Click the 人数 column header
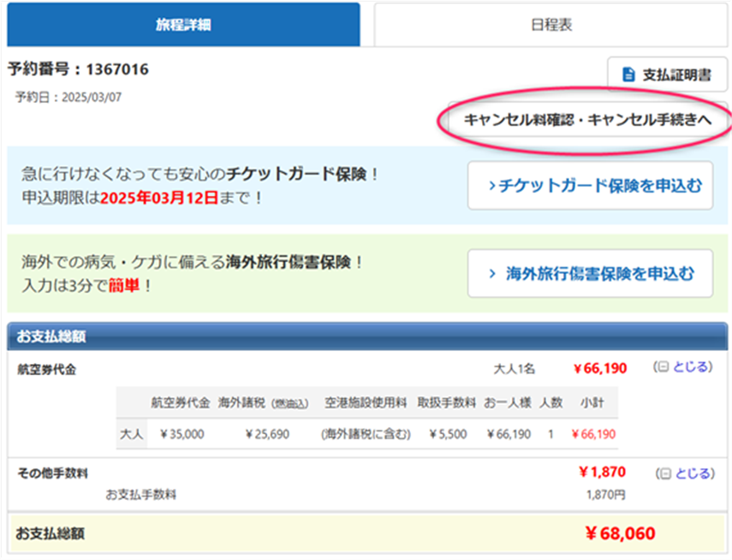Viewport: 732px width, 560px height. point(550,402)
